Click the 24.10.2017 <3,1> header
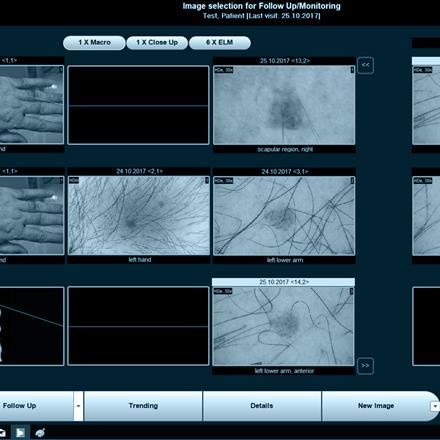The width and height of the screenshot is (440, 440). pyautogui.click(x=284, y=171)
